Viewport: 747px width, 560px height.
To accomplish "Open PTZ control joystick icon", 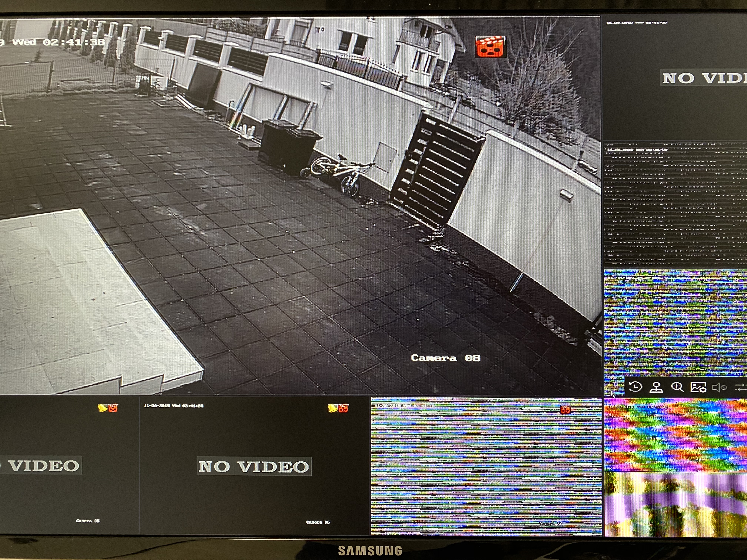I will point(656,387).
